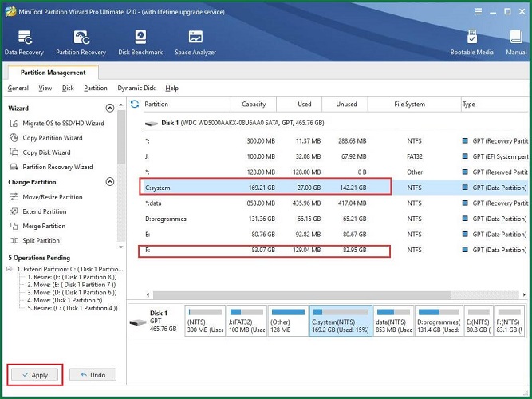Open the Help menu
This screenshot has width=532, height=399.
click(171, 89)
